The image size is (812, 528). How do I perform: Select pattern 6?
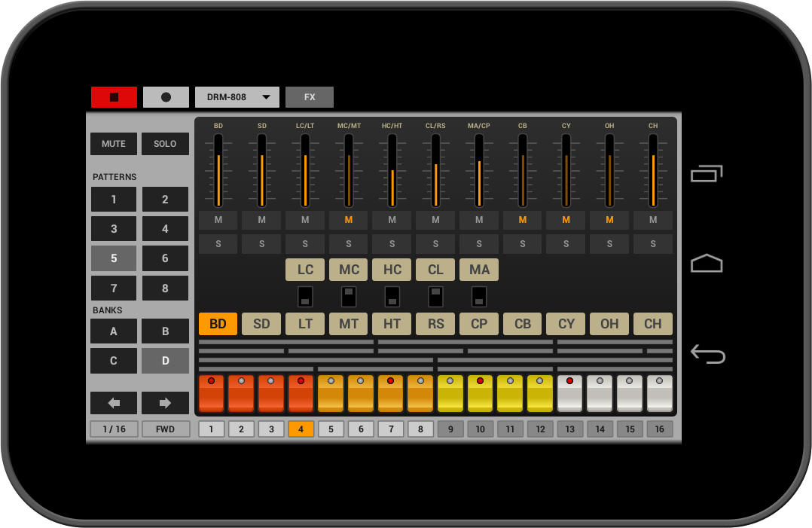[165, 258]
